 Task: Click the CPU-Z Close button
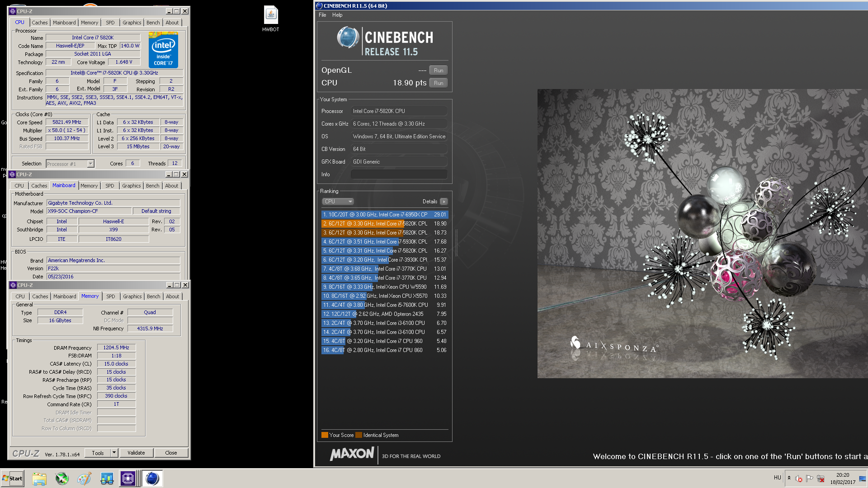(x=171, y=453)
